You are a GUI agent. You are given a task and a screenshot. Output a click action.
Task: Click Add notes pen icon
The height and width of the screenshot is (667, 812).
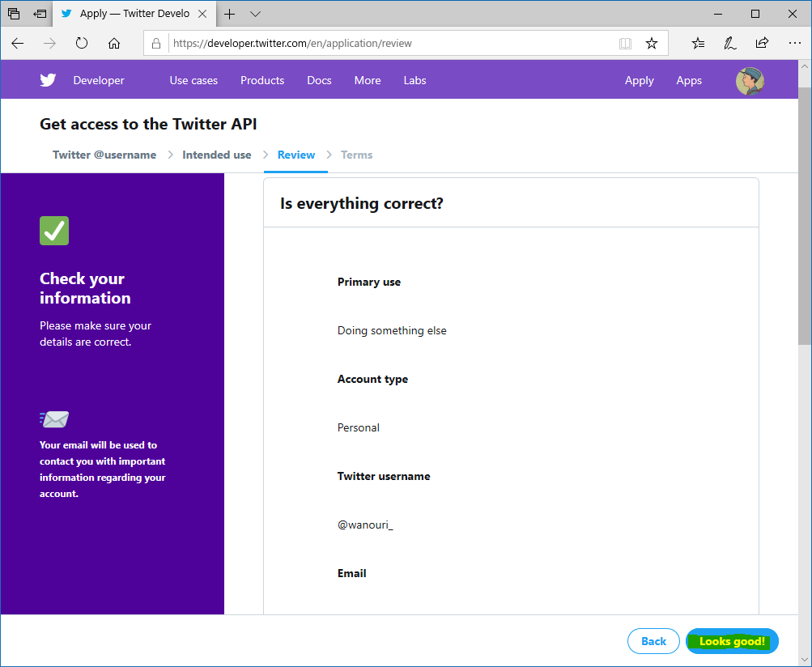coord(729,44)
